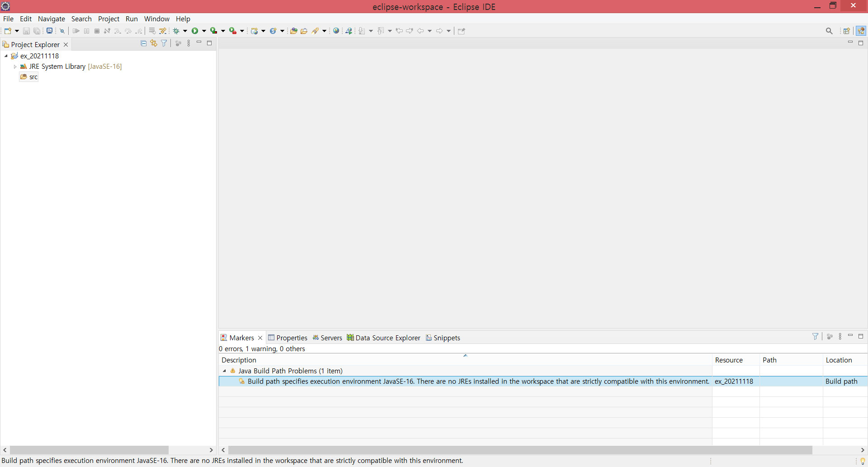Open the Project menu
The height and width of the screenshot is (467, 868).
point(108,19)
